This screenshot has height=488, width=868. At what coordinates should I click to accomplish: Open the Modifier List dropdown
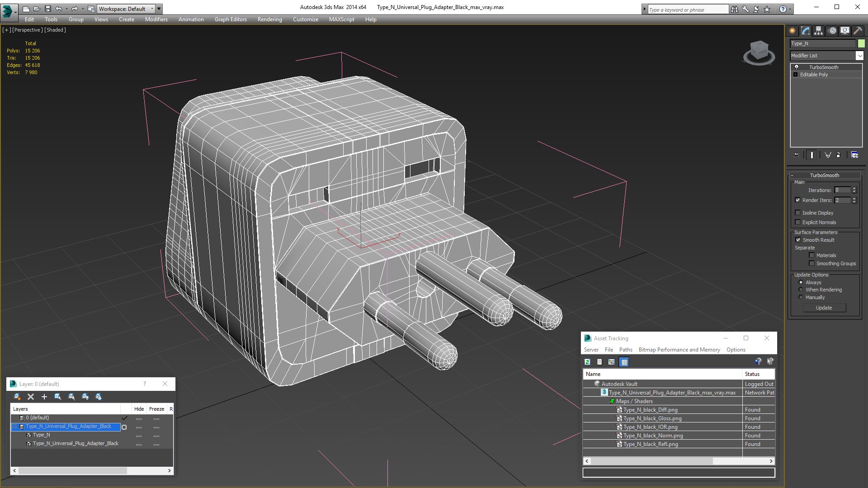[859, 56]
